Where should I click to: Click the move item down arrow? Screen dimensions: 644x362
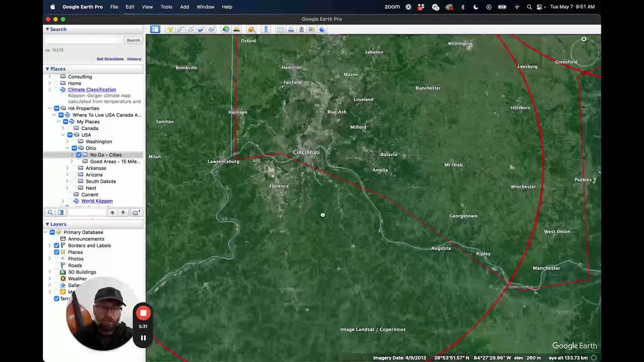pyautogui.click(x=123, y=213)
